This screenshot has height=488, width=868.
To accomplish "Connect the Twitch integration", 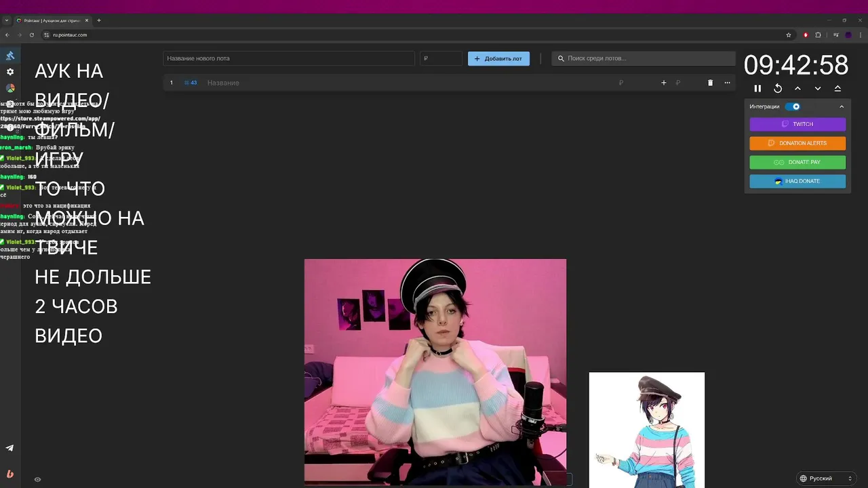I will [797, 124].
